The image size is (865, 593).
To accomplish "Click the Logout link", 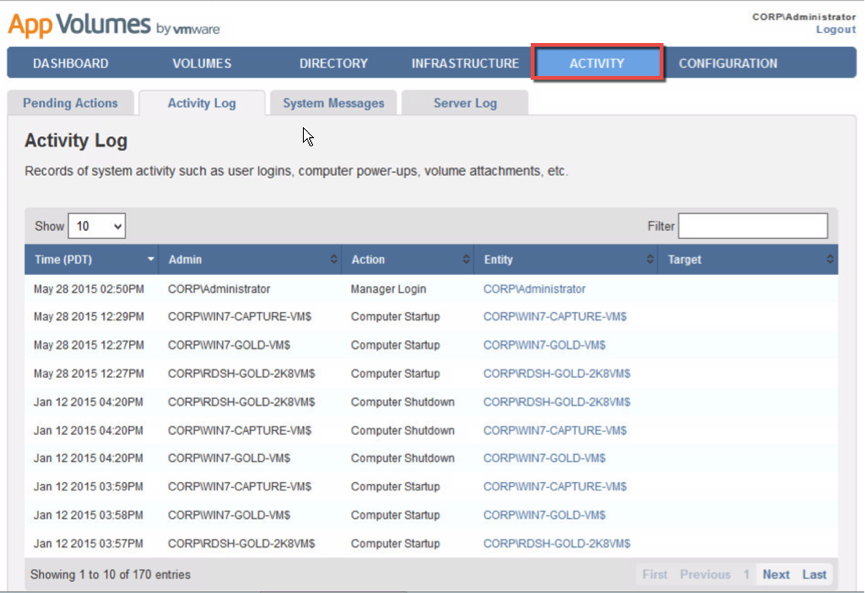I will coord(836,29).
